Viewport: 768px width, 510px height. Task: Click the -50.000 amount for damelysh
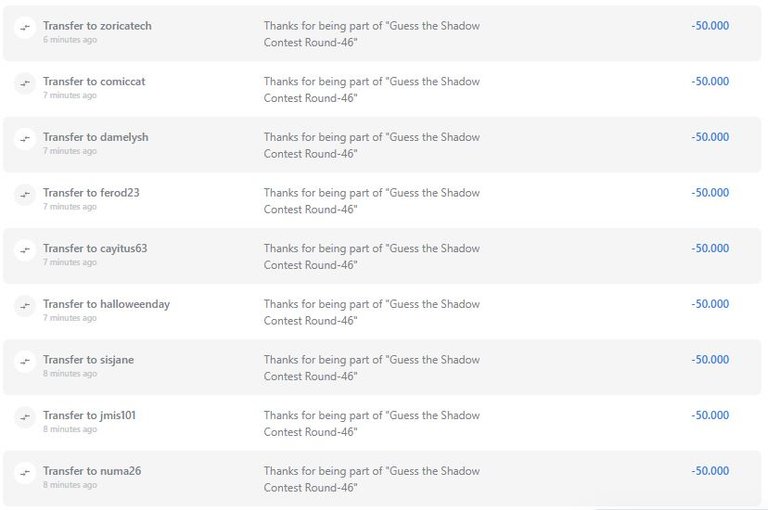(710, 137)
